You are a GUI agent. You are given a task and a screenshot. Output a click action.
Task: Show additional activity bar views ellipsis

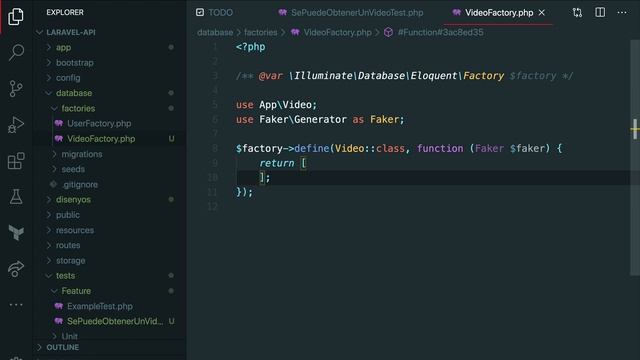pos(16,304)
